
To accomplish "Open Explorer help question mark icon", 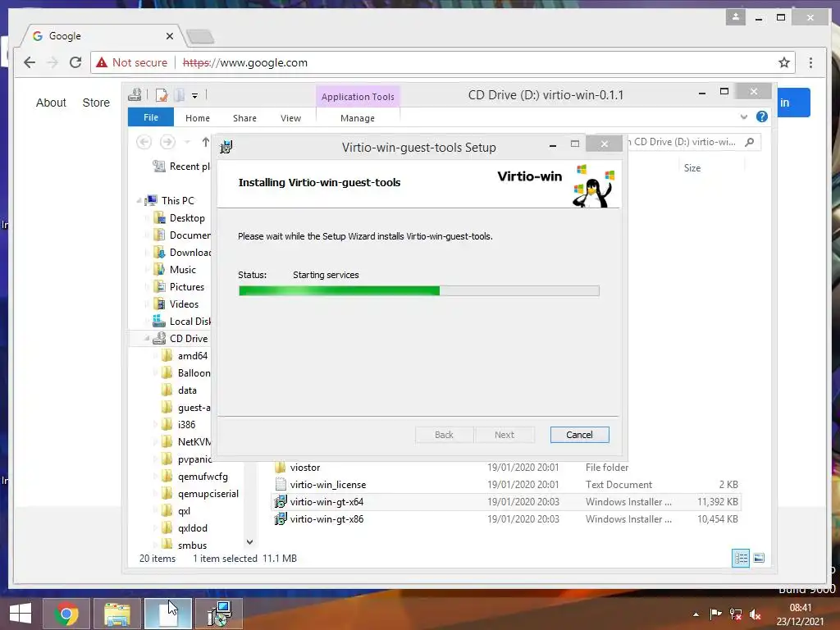I will [762, 116].
